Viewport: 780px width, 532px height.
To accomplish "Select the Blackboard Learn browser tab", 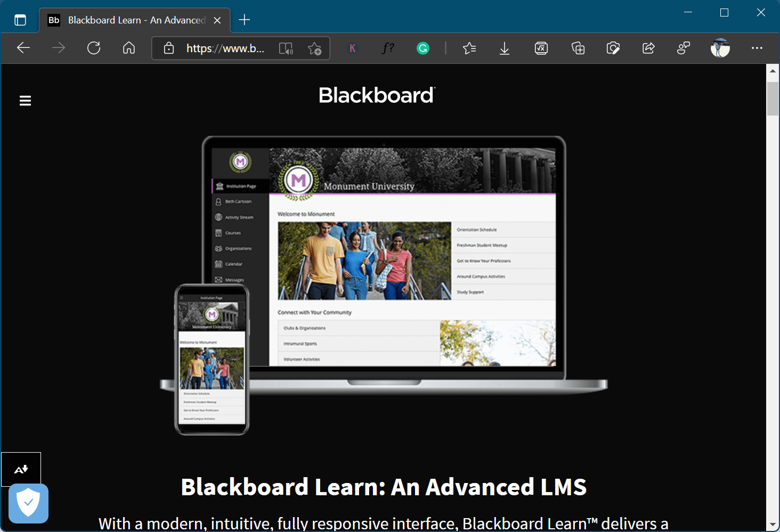I will point(135,20).
